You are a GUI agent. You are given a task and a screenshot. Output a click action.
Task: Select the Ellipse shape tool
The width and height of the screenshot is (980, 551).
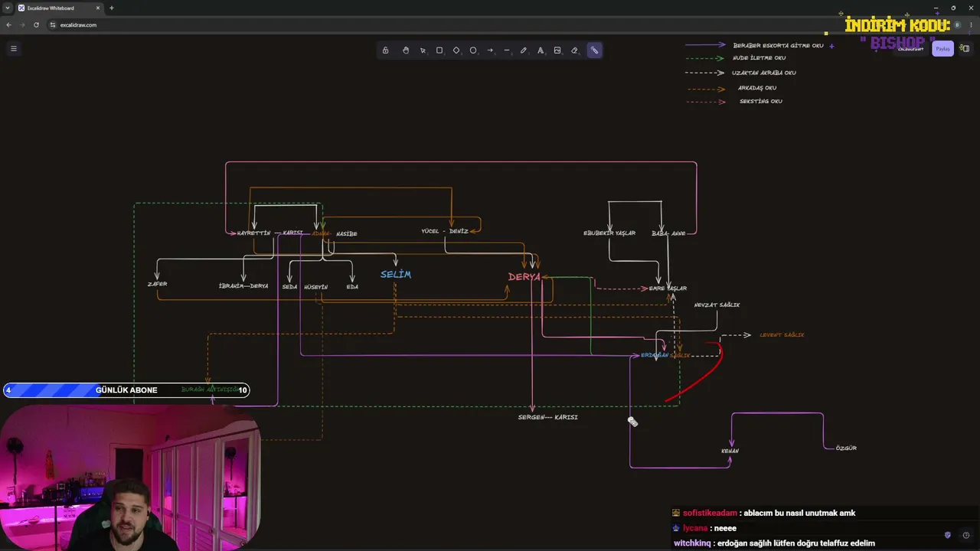pos(473,51)
